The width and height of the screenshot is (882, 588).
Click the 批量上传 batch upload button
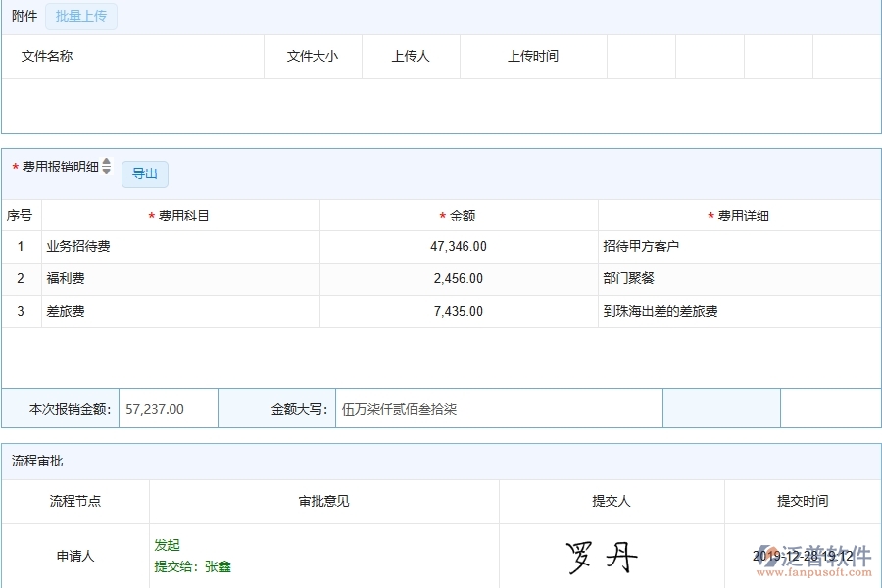(81, 17)
